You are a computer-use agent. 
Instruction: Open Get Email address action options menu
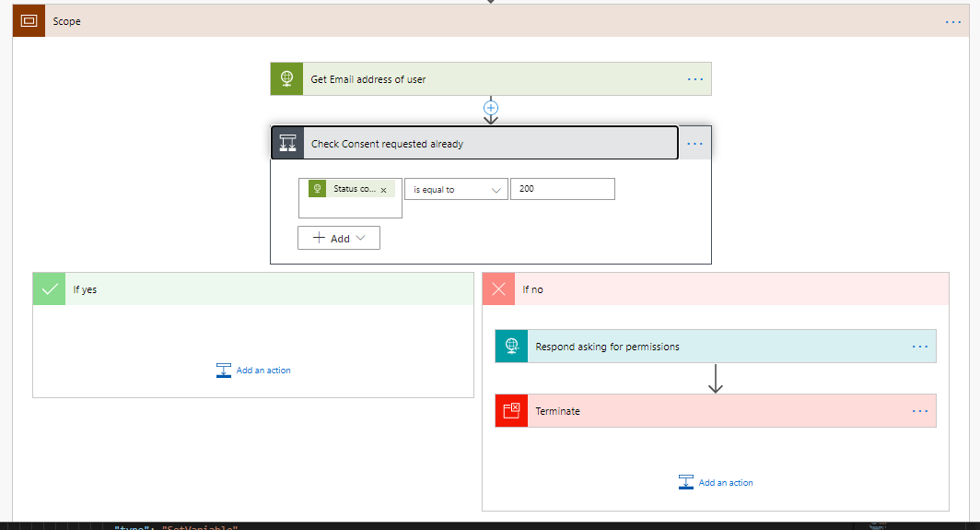695,79
